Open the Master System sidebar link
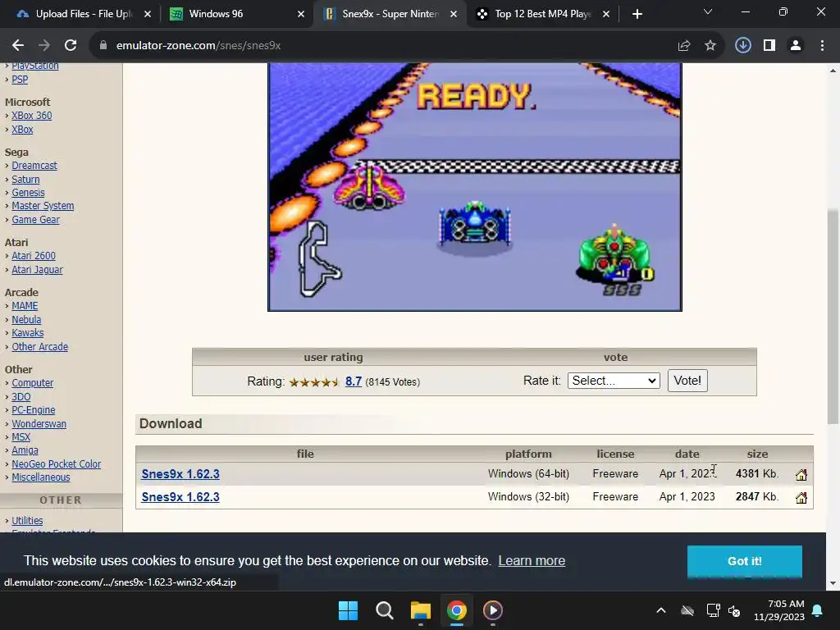 point(43,206)
